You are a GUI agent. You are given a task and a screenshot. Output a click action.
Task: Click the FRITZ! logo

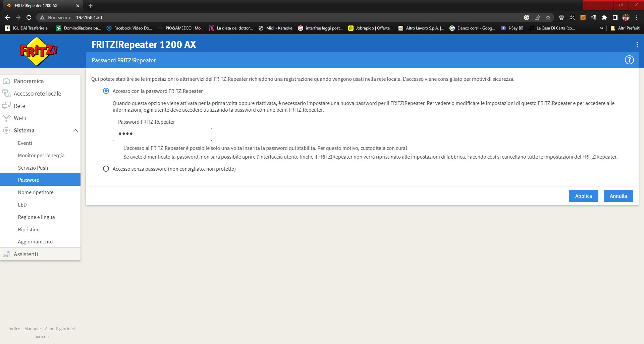pyautogui.click(x=39, y=51)
